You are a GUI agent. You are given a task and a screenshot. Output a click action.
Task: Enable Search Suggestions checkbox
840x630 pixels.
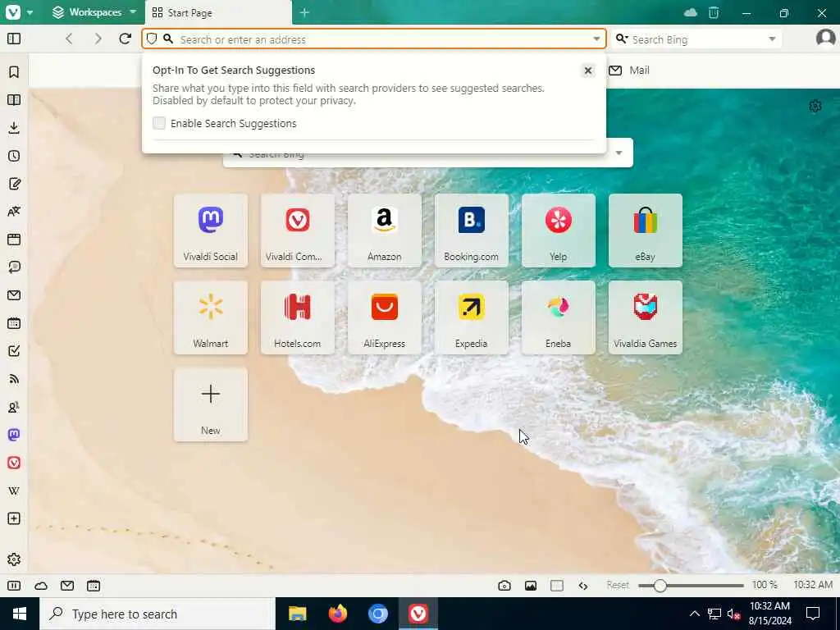coord(159,123)
